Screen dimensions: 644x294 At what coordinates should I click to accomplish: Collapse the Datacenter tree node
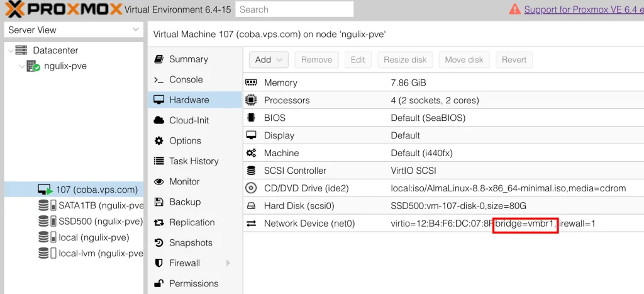(x=11, y=50)
